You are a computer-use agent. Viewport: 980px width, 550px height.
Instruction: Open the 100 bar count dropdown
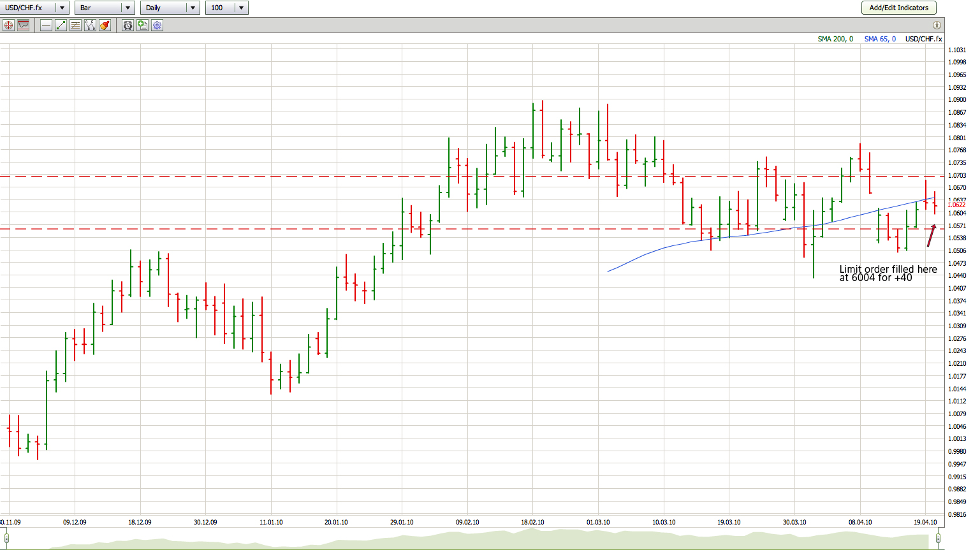point(241,8)
